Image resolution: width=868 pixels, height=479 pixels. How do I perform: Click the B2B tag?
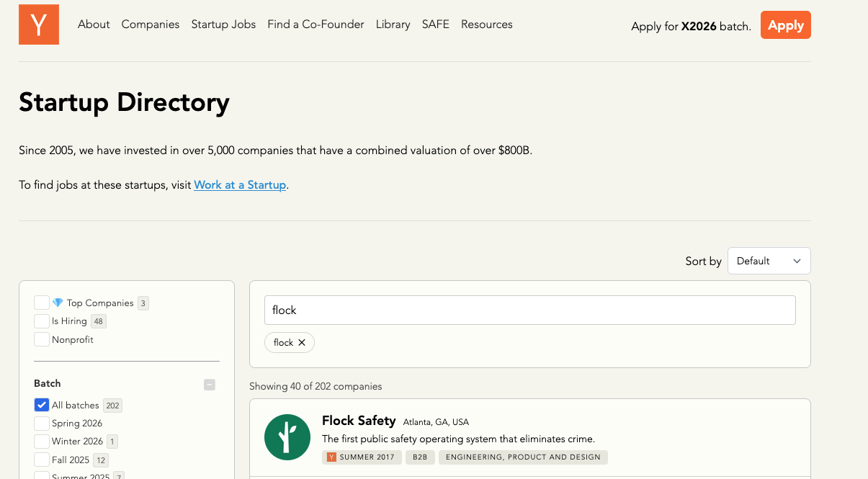tap(420, 457)
